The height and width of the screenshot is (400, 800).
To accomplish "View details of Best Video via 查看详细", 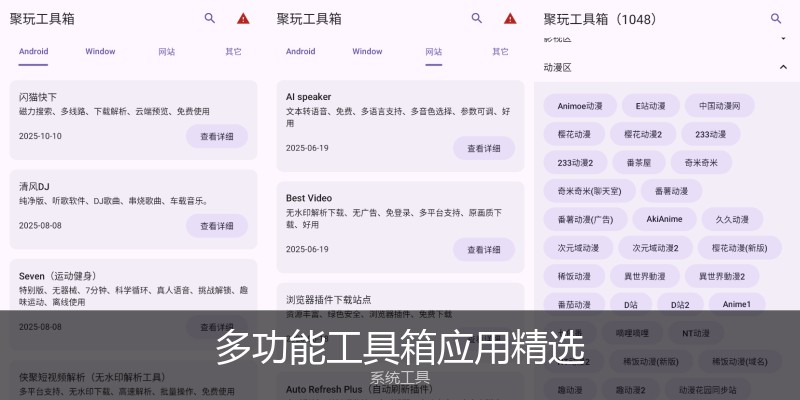I will coord(484,249).
